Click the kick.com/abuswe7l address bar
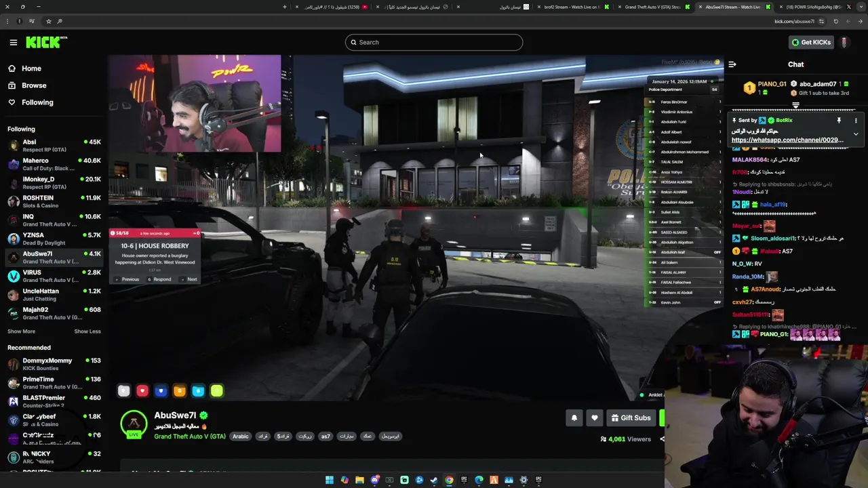This screenshot has width=868, height=488. click(x=794, y=21)
